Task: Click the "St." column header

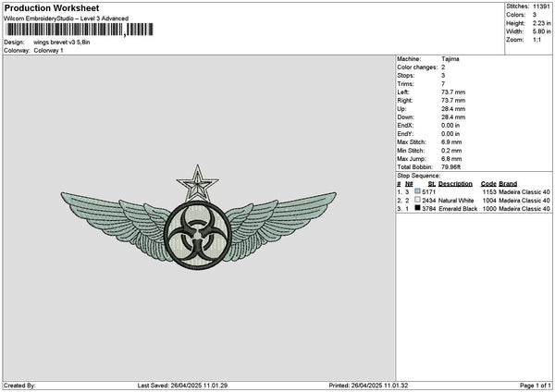Action: (432, 184)
